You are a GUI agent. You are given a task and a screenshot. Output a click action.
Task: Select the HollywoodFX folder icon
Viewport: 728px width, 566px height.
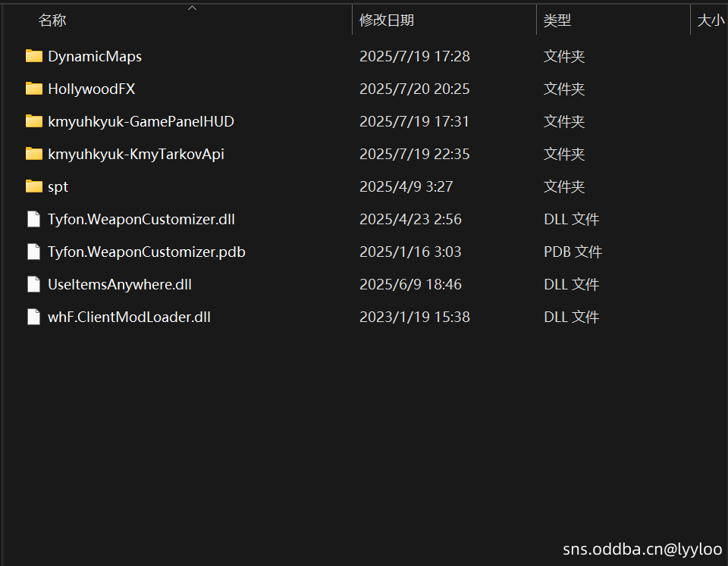coord(34,89)
